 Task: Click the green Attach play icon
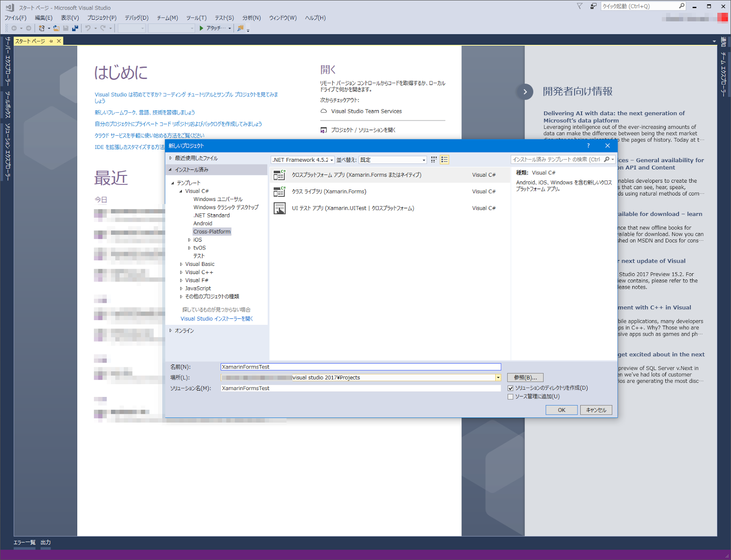tap(201, 28)
